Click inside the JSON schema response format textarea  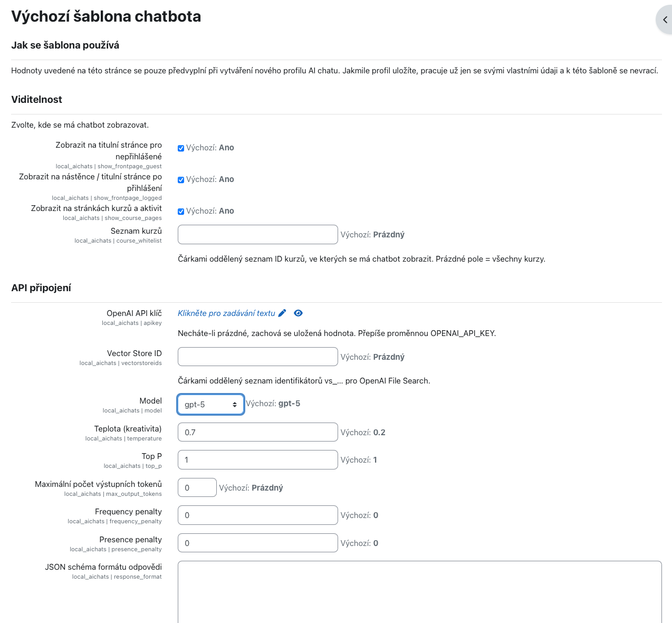pos(419,592)
